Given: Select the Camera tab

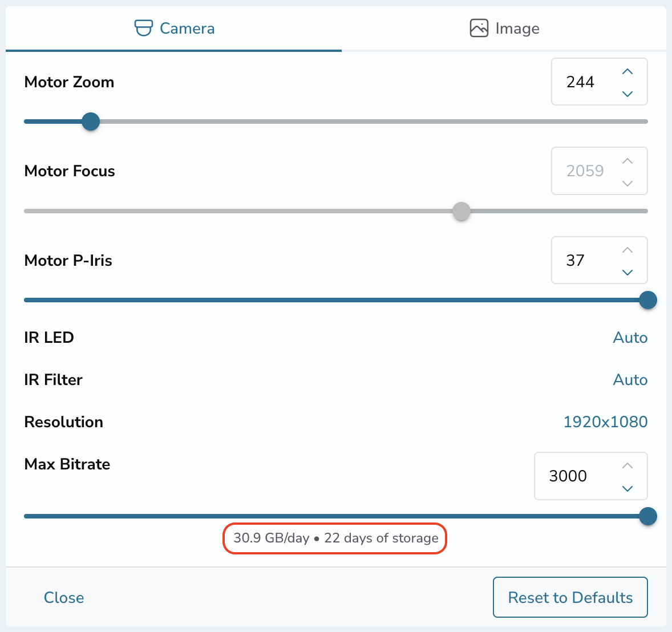Looking at the screenshot, I should pos(173,29).
